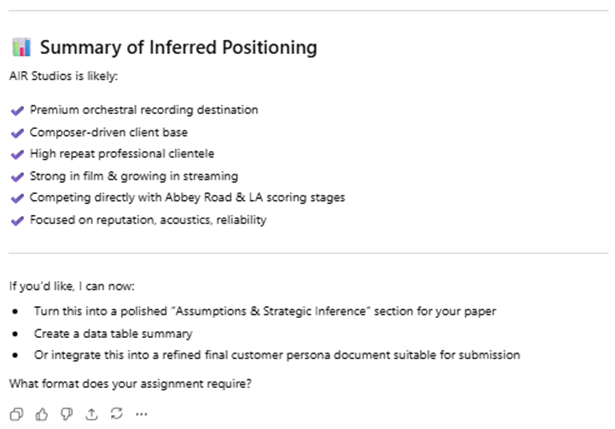Click 'Focused on reputation, acoustics, reliability' text
This screenshot has width=615, height=429.
point(148,220)
